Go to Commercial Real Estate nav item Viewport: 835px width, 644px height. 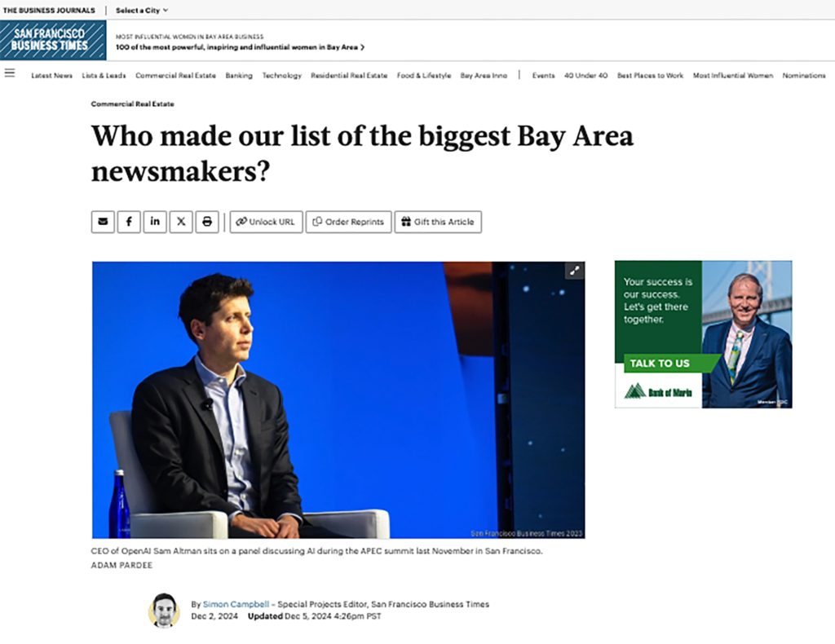pyautogui.click(x=176, y=76)
